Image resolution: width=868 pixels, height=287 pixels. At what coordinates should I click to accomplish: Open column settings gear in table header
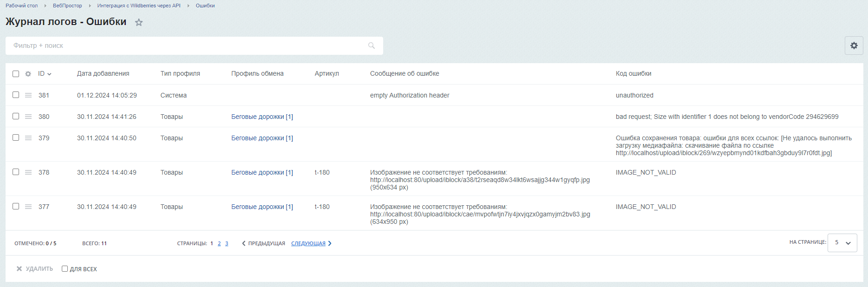(x=28, y=74)
